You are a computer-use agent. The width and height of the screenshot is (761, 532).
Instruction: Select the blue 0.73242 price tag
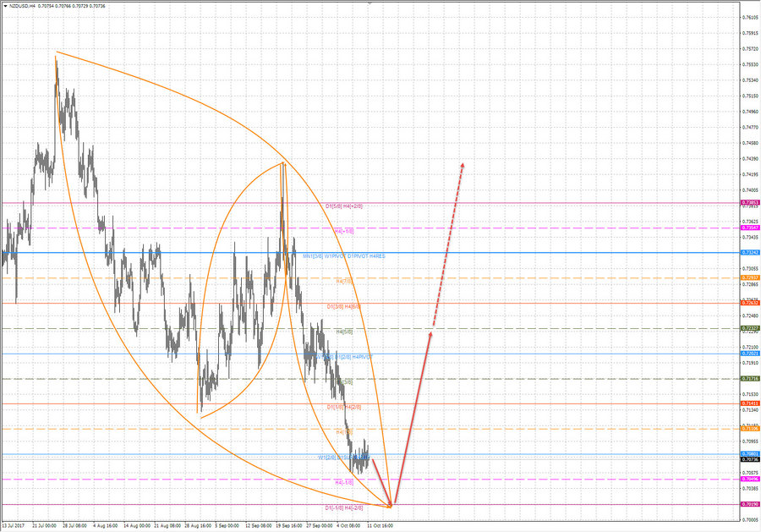click(750, 252)
